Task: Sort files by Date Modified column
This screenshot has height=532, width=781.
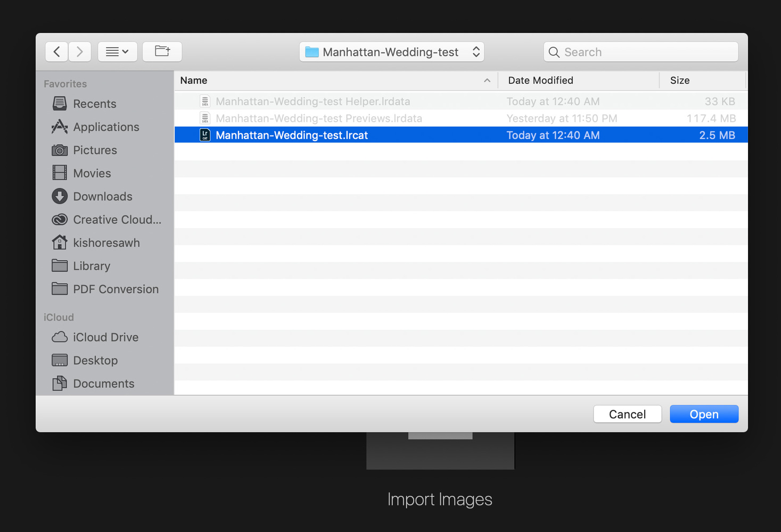Action: pyautogui.click(x=579, y=81)
